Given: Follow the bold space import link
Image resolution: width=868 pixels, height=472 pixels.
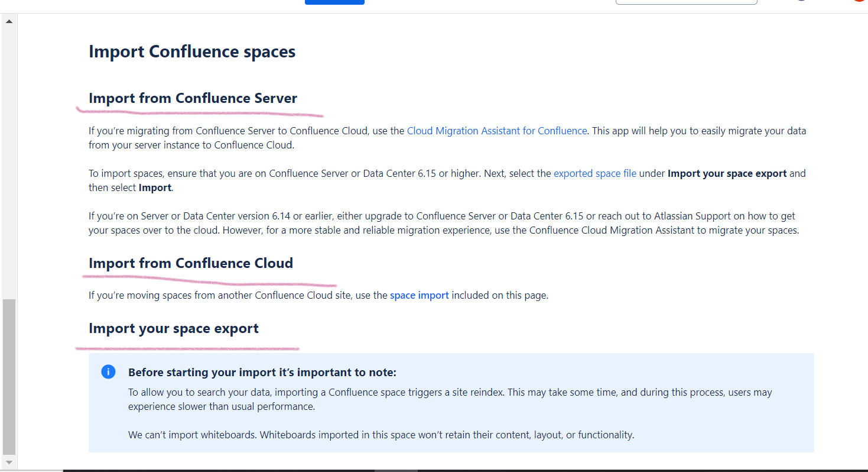Looking at the screenshot, I should click(x=420, y=295).
